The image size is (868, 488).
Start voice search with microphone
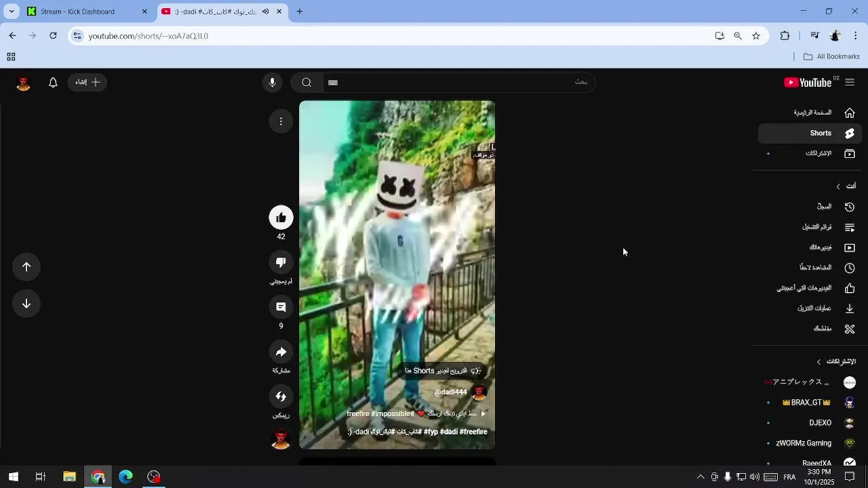(272, 83)
